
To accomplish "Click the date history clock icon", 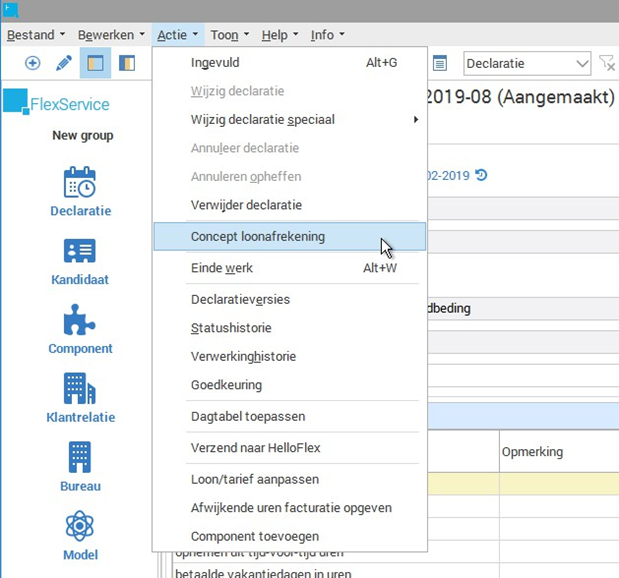I will (x=481, y=176).
